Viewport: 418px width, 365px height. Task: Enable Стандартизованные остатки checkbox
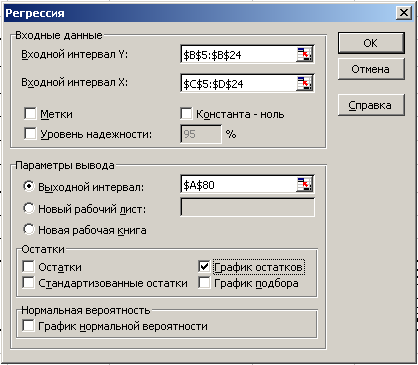click(x=28, y=283)
